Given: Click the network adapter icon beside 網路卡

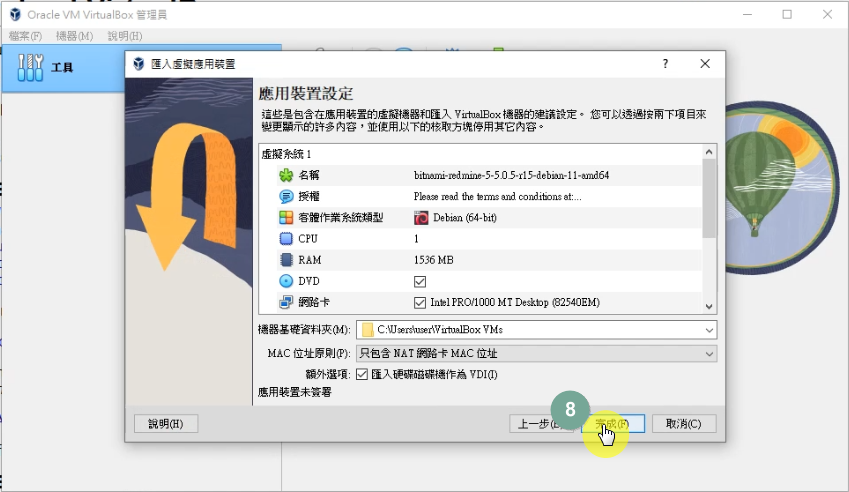Looking at the screenshot, I should point(286,302).
